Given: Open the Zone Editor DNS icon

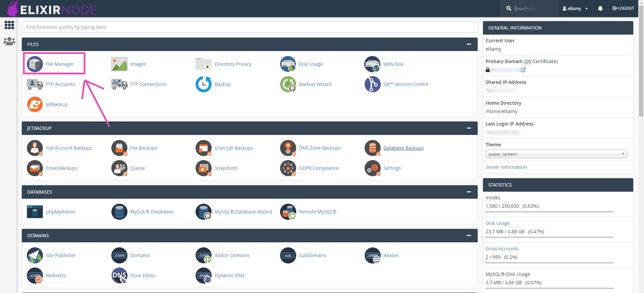Looking at the screenshot, I should point(119,276).
